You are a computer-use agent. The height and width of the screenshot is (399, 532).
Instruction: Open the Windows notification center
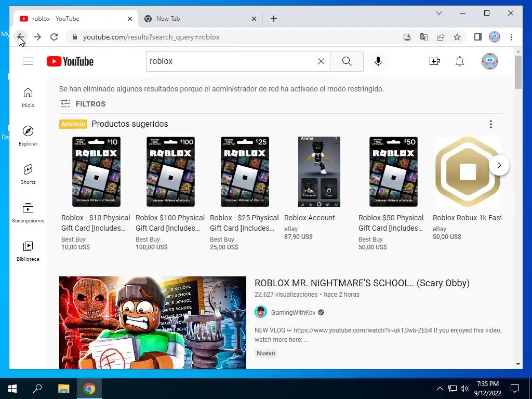[x=515, y=389]
